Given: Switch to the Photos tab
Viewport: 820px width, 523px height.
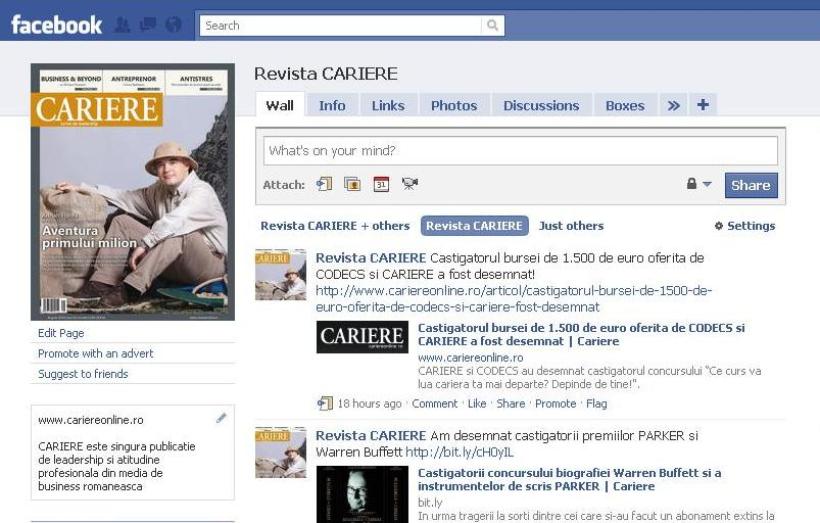Looking at the screenshot, I should 454,106.
